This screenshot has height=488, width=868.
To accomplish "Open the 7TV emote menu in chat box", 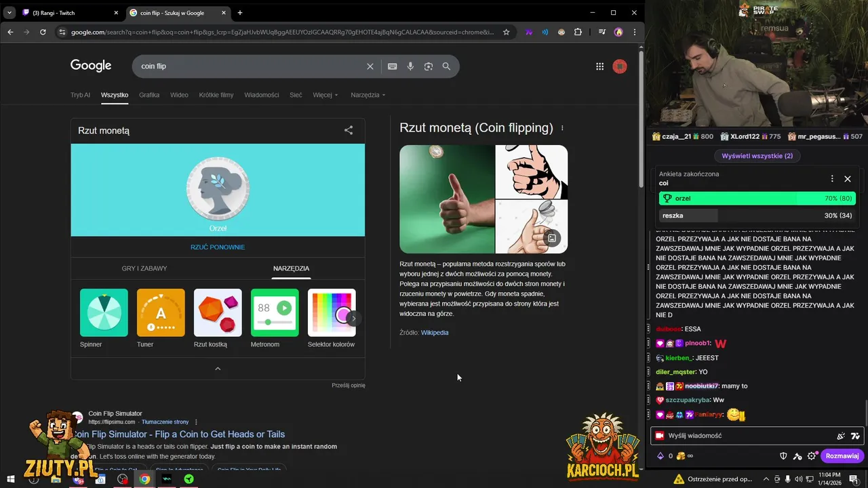I will pos(855,436).
